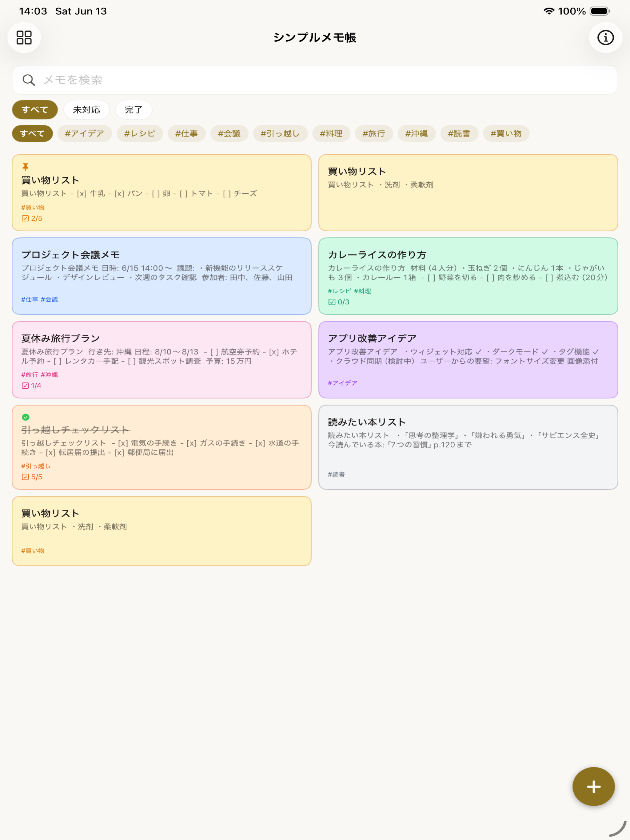
Task: Tap the 2/5 checklist progress icon
Action: [x=25, y=218]
